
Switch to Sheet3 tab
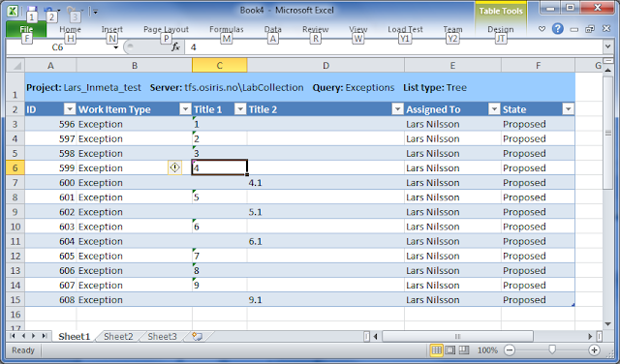pyautogui.click(x=162, y=336)
